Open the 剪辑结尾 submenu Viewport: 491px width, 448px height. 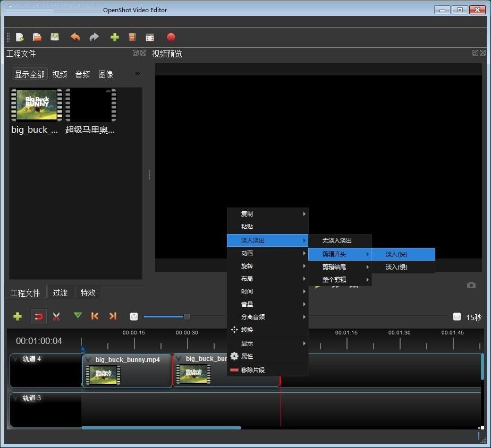tap(340, 267)
